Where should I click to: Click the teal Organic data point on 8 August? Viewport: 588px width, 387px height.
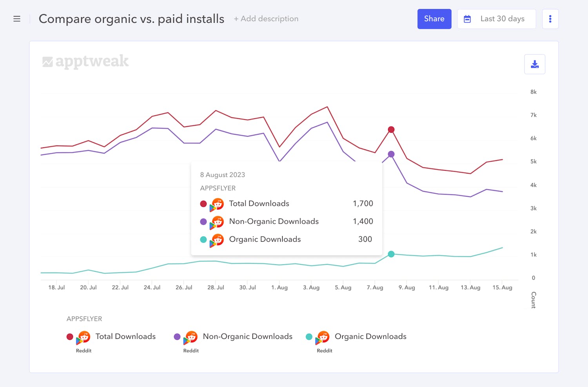tap(391, 254)
